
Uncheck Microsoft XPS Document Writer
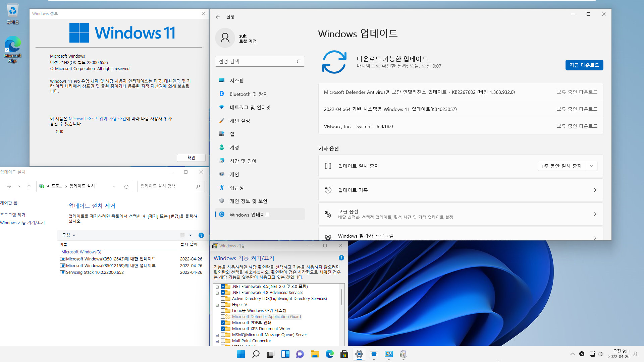pyautogui.click(x=223, y=329)
